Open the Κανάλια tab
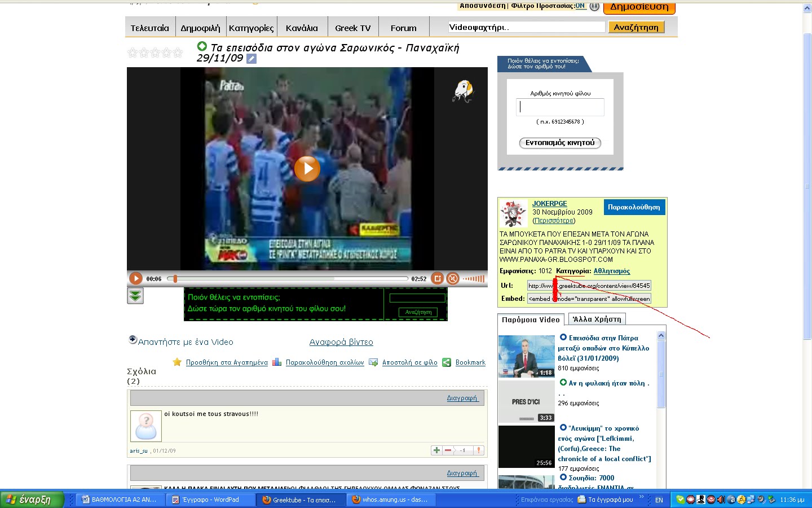 pyautogui.click(x=302, y=28)
